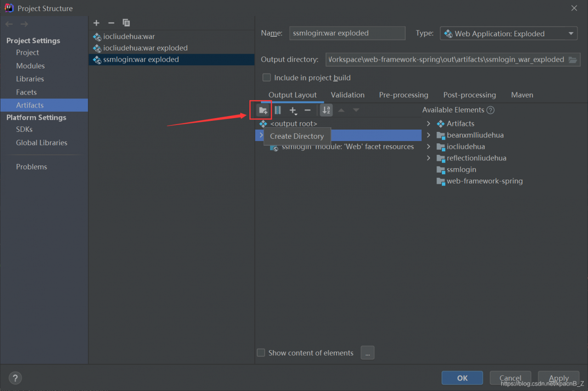The height and width of the screenshot is (391, 588).
Task: Expand the selected row in the output layout tree
Action: click(x=260, y=135)
